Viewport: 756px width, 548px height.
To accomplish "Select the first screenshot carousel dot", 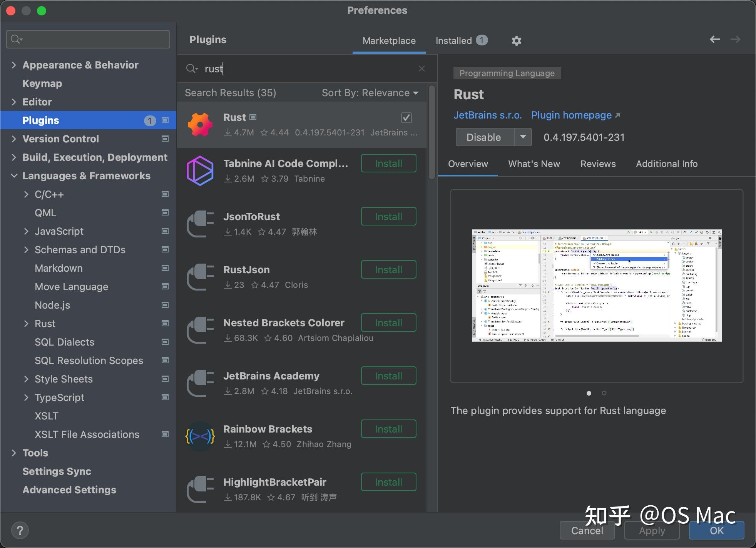I will coord(589,393).
